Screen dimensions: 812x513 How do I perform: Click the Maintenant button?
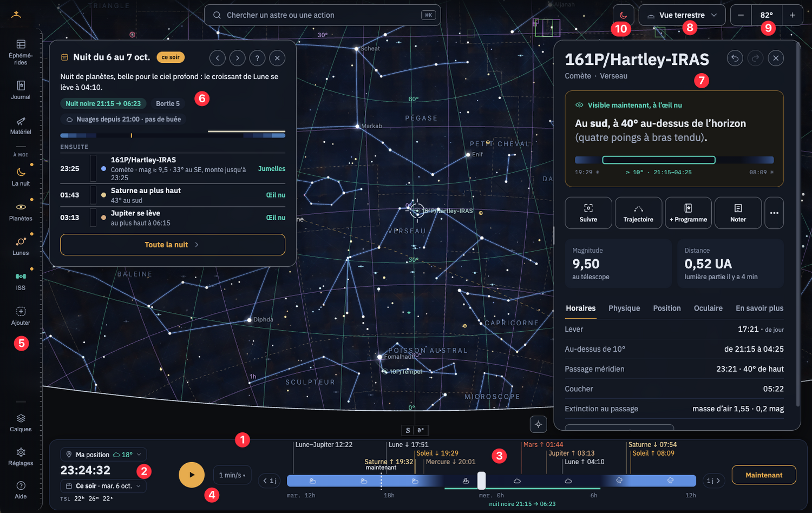764,475
